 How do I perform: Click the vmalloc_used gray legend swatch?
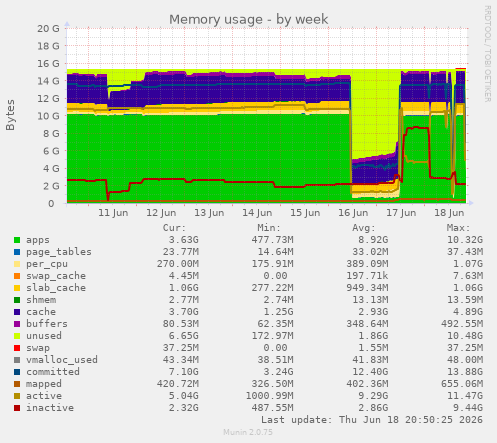pos(17,360)
